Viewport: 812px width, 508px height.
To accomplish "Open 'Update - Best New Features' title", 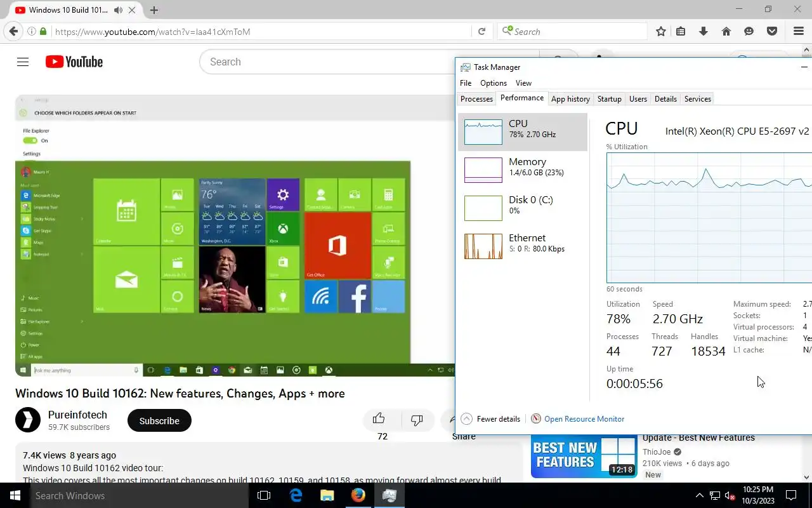I will click(x=698, y=438).
